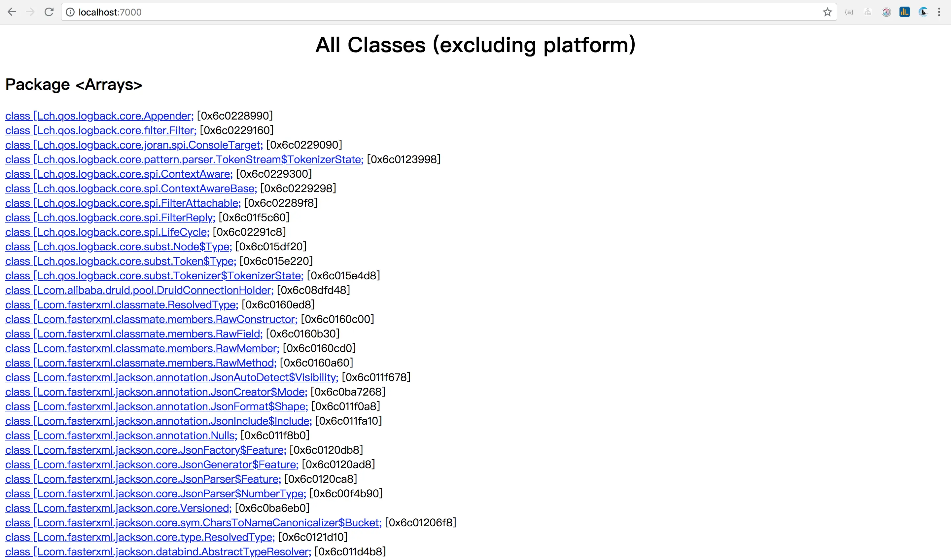Screen dimensions: 951x560
Task: Click the browser back arrow
Action: click(12, 12)
